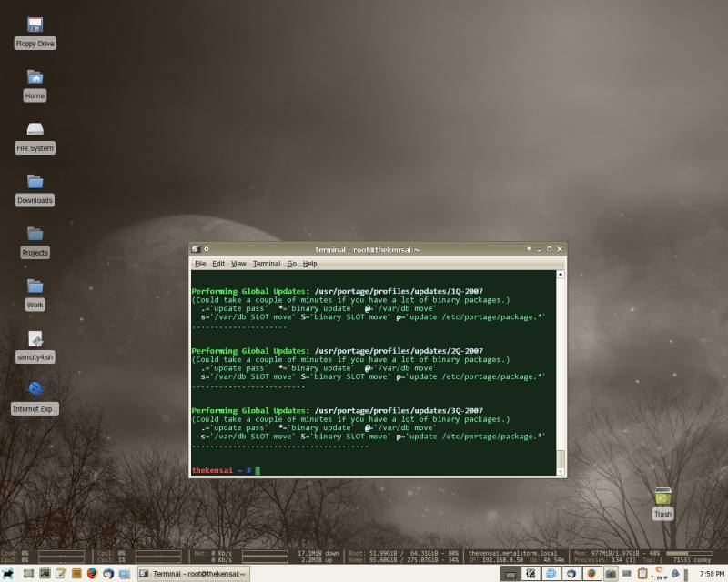Switch to the workspace showing the blue music icon

pyautogui.click(x=551, y=574)
